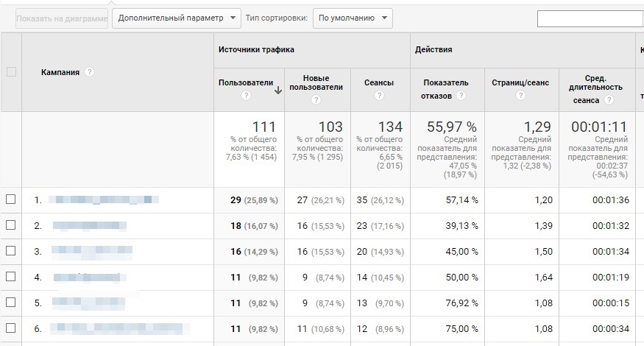644x346 pixels.
Task: Click sessions cell 23 (17,16 %)
Action: tap(381, 226)
